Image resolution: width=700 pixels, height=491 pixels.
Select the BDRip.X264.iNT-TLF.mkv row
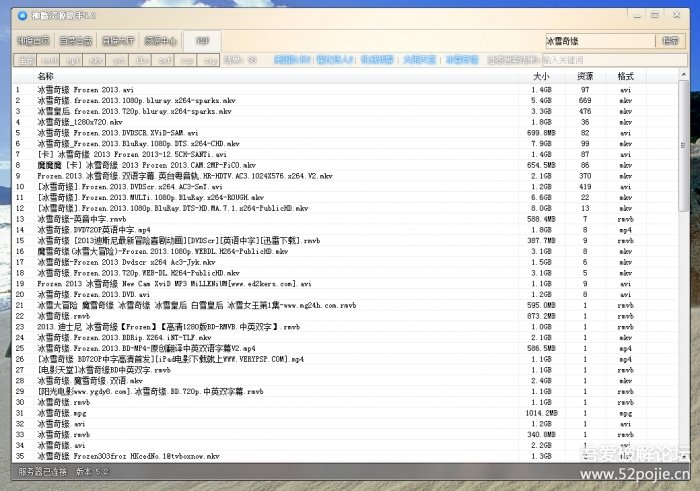tap(345, 337)
